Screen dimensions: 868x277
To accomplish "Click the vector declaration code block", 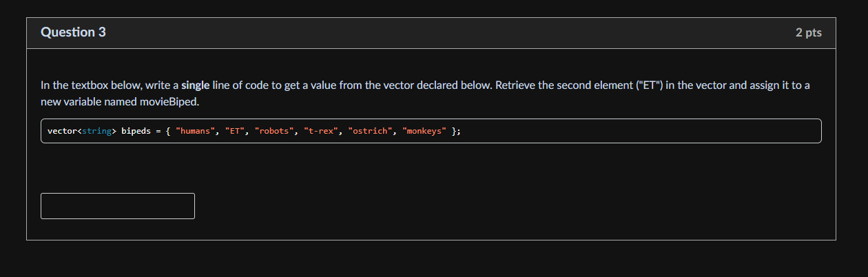I will coord(431,131).
